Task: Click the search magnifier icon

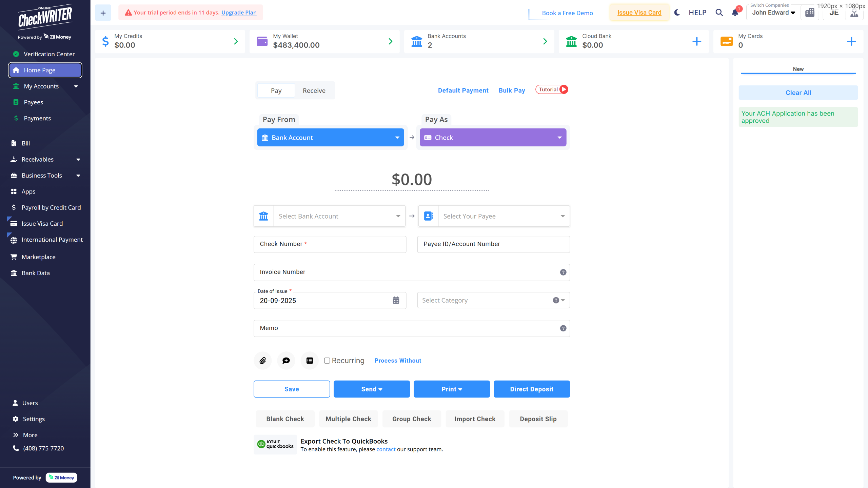Action: tap(719, 13)
